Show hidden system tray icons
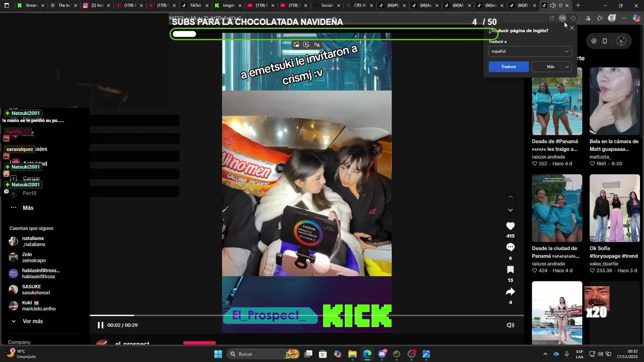The height and width of the screenshot is (362, 644). point(545,354)
